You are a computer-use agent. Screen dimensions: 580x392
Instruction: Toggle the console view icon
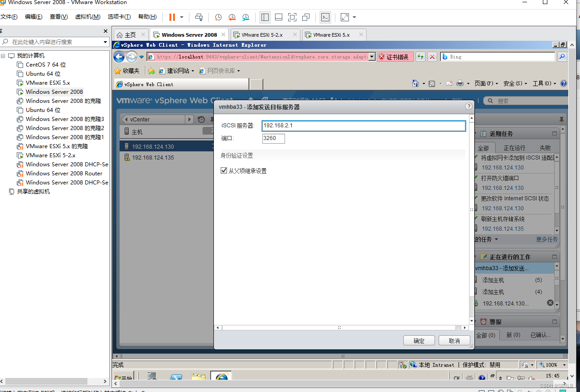325,17
